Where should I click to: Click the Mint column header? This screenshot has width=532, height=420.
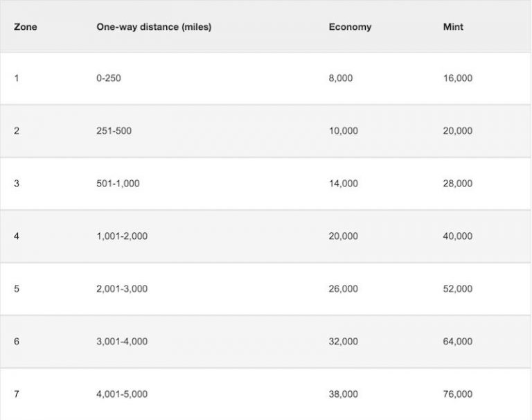pos(453,27)
